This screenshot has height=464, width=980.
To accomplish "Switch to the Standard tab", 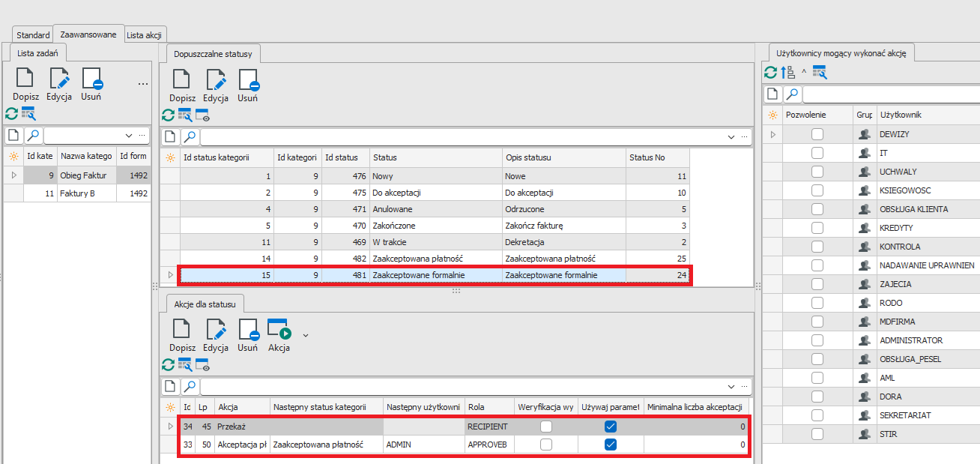I will (x=33, y=35).
